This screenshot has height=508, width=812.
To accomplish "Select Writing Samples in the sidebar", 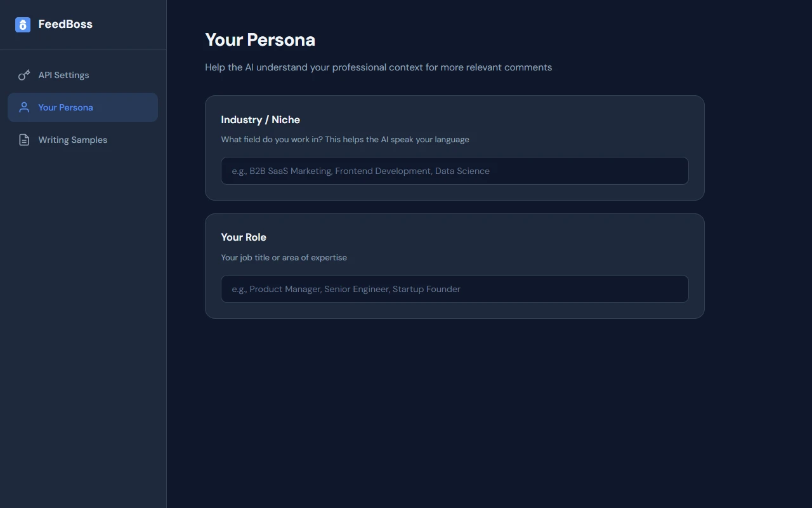I will (x=72, y=140).
